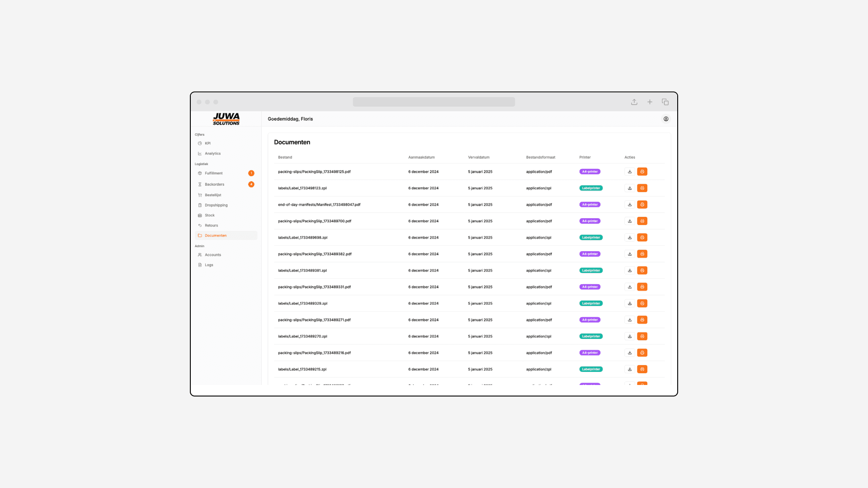868x488 pixels.
Task: Click browser tab overview icon
Action: click(665, 102)
